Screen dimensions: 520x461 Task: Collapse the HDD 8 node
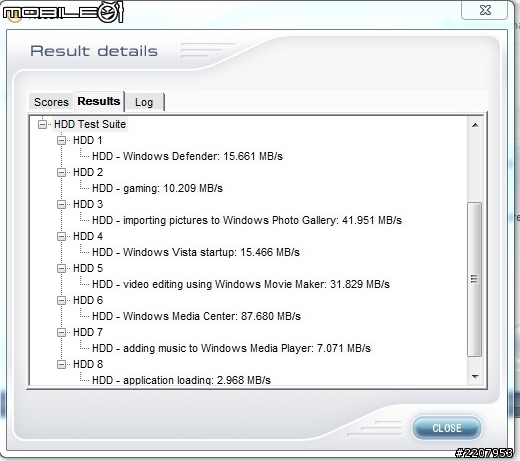point(61,364)
